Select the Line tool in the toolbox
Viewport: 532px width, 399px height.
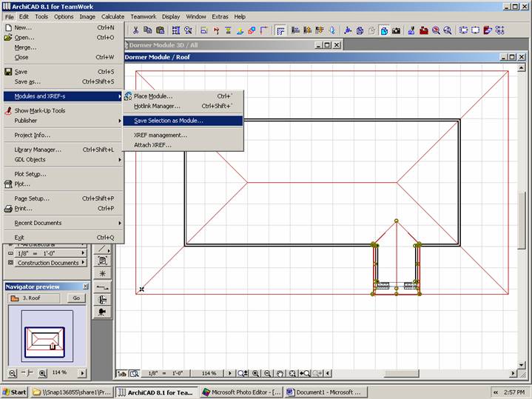tap(102, 249)
